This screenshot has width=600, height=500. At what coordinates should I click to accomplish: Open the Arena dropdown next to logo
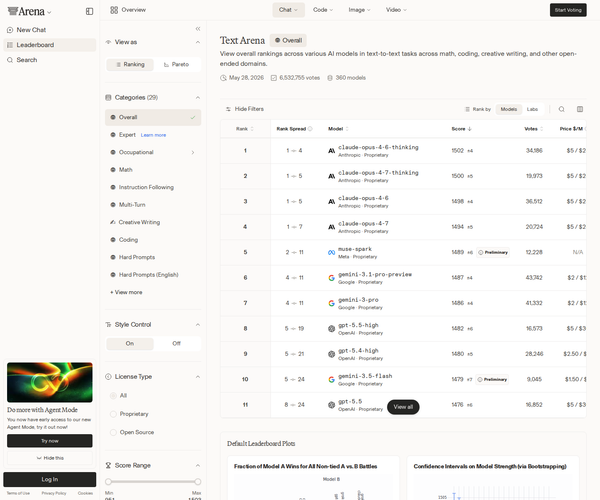(x=49, y=13)
